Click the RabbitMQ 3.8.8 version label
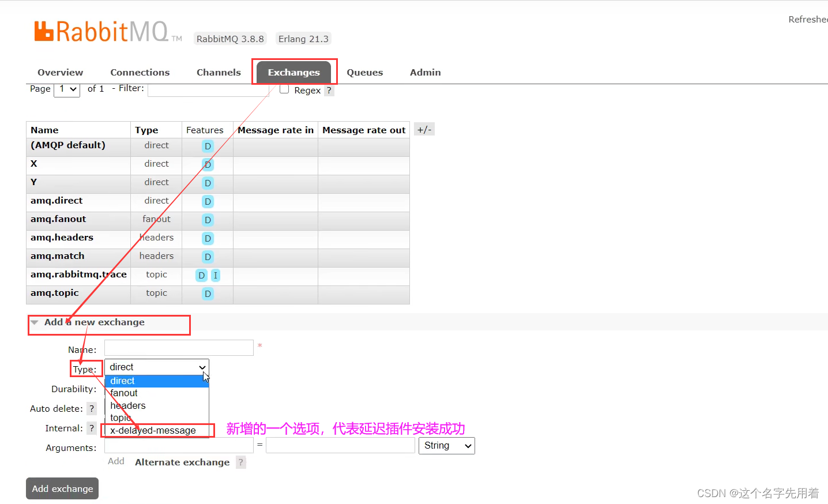828x504 pixels. click(230, 39)
